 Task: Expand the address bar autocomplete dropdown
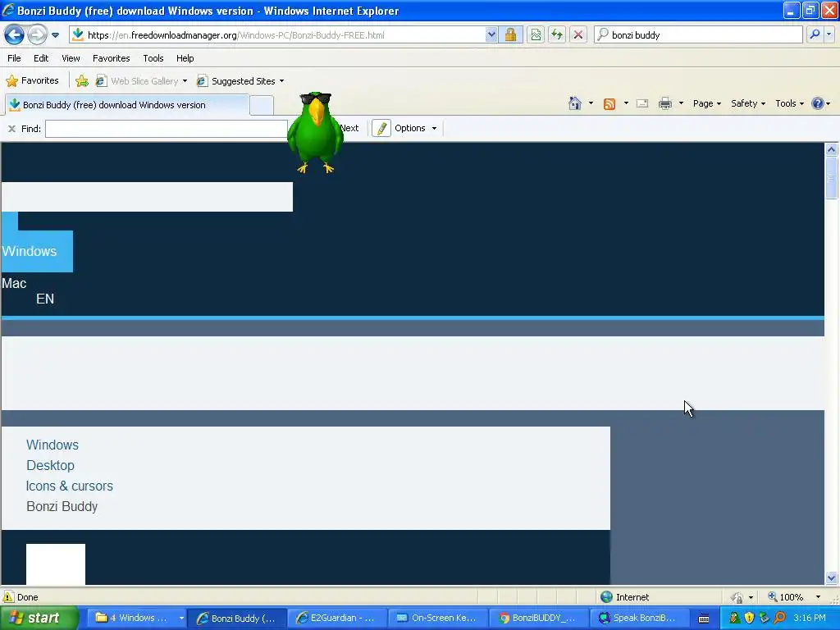point(491,35)
